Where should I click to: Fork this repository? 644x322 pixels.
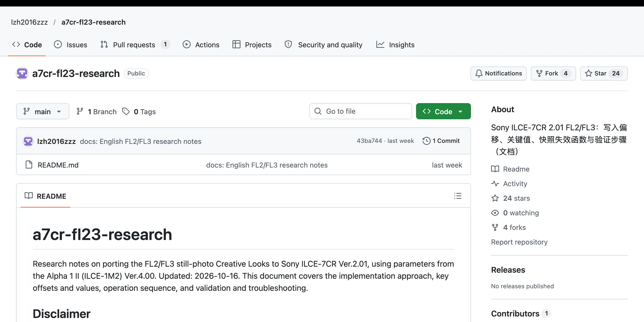point(553,73)
